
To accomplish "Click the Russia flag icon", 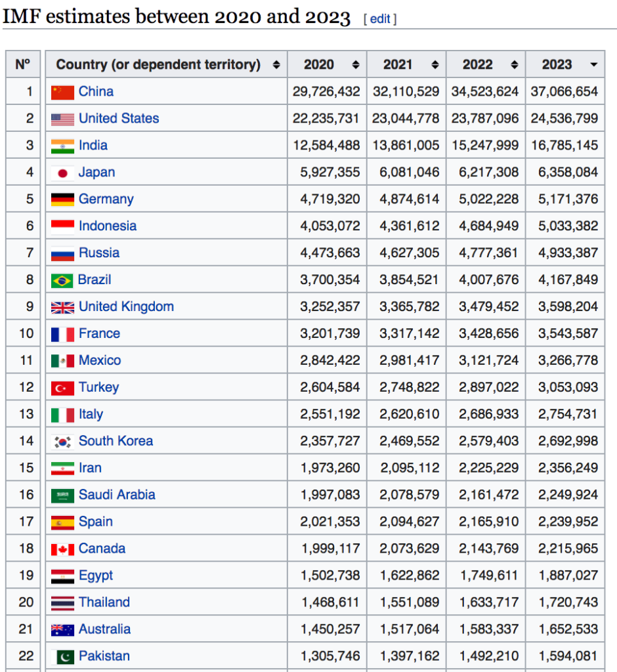I will pos(62,254).
